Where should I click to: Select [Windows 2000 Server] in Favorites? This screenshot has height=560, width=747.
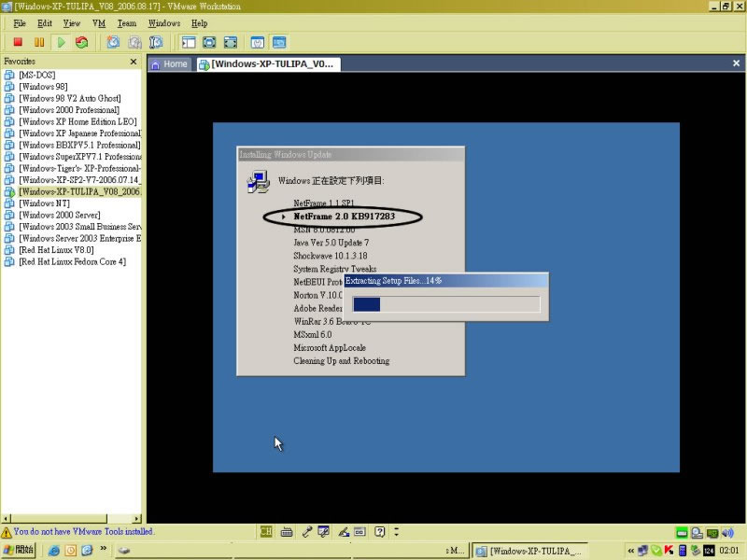pyautogui.click(x=52, y=215)
